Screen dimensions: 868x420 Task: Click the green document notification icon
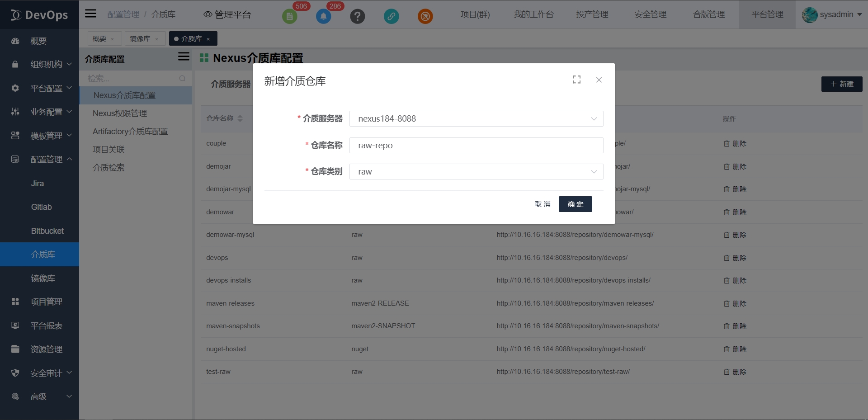(289, 17)
